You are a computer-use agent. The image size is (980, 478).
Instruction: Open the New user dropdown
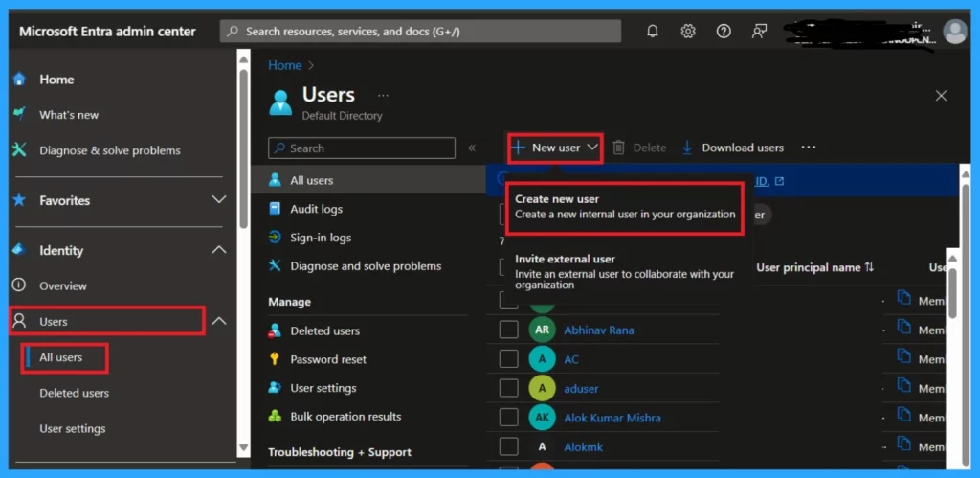click(555, 148)
